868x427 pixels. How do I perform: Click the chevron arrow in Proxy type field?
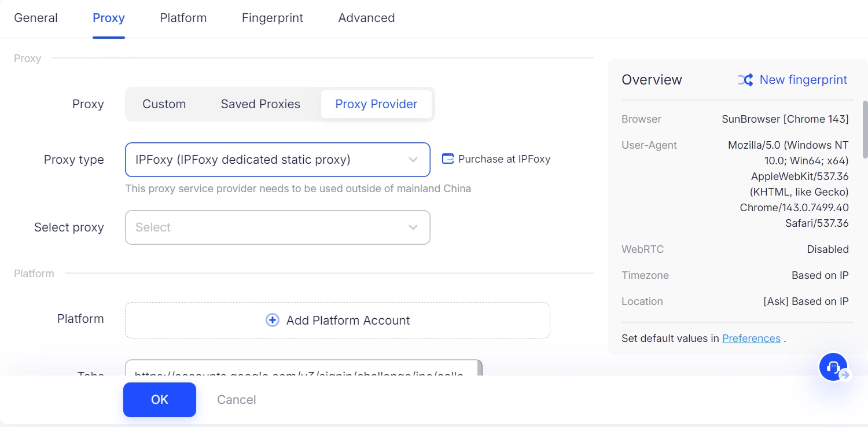tap(413, 160)
